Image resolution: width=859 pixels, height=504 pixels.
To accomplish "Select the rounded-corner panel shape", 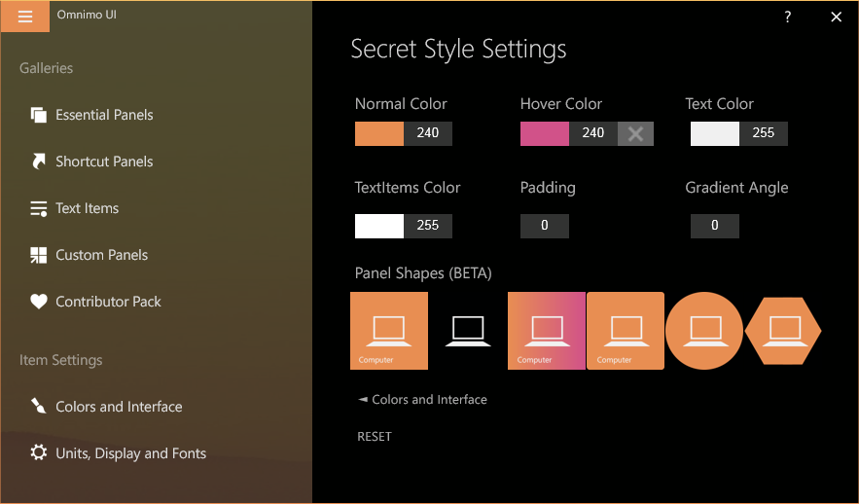I will tap(626, 331).
